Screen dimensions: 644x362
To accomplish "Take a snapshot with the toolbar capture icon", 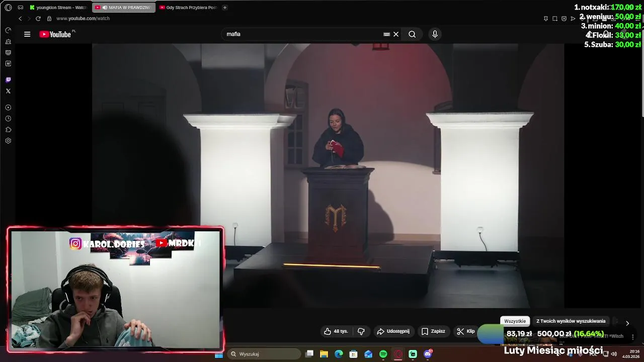I will click(555, 19).
